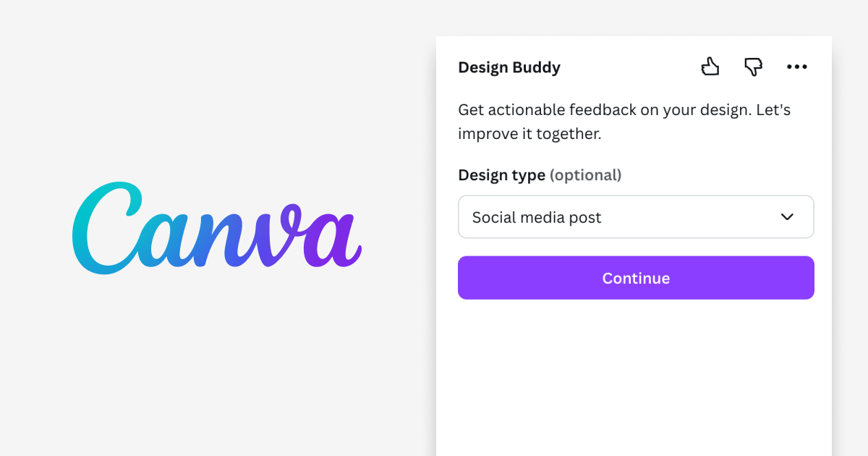Click inside the Social media post field
Viewport: 868px width, 456px height.
point(636,216)
